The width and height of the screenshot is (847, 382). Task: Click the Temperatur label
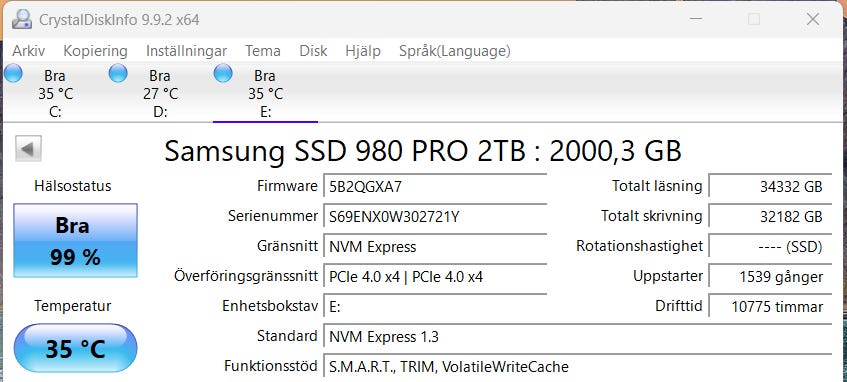[73, 306]
